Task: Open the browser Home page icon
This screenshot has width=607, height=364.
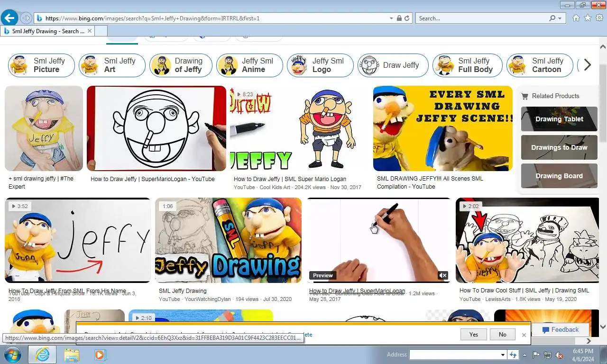Action: click(576, 18)
